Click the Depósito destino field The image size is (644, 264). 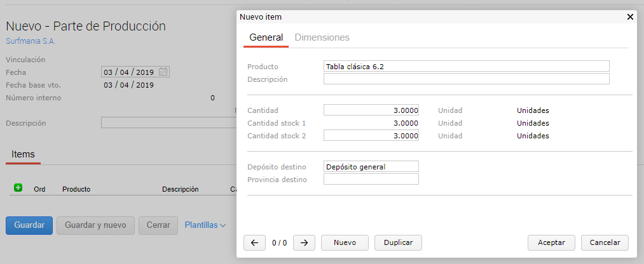point(371,166)
